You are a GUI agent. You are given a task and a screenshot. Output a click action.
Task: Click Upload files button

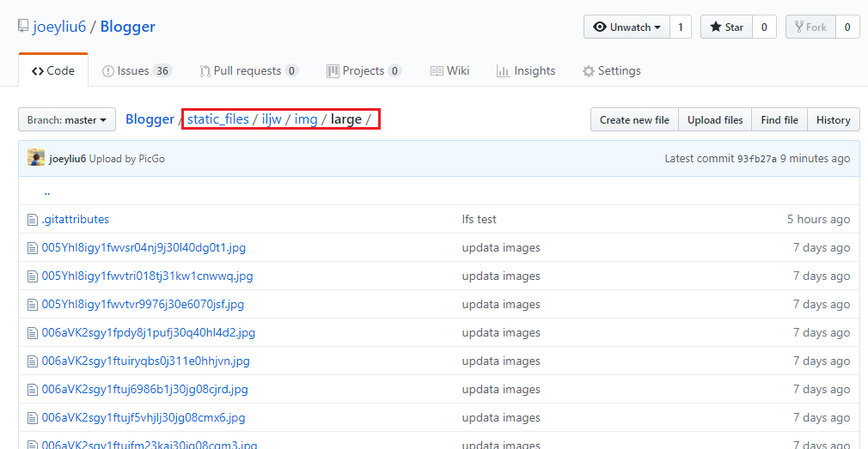click(715, 120)
